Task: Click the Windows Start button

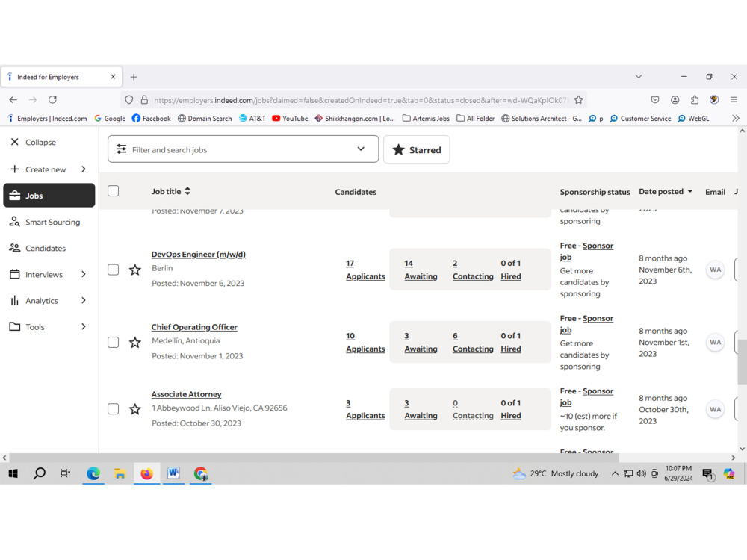Action: tap(13, 473)
